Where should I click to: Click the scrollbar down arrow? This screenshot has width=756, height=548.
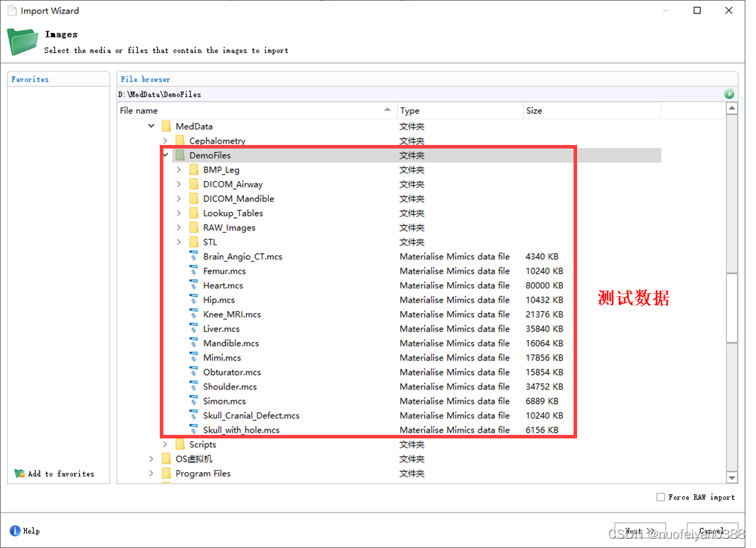point(732,477)
